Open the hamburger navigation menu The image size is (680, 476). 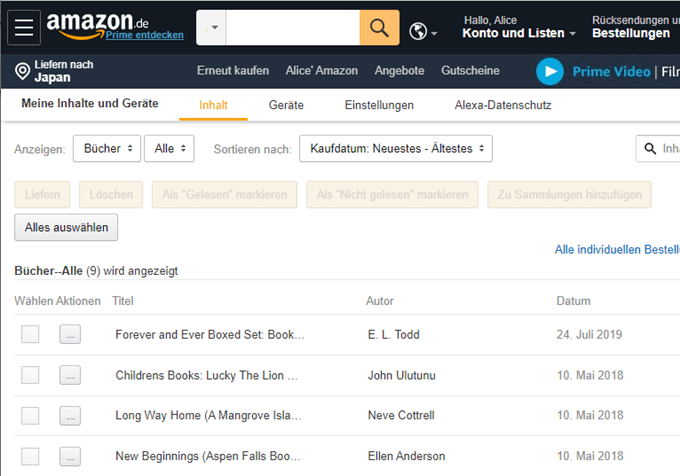[24, 28]
